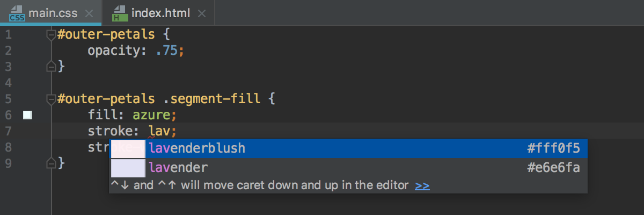The image size is (644, 215).
Task: Click the fold end marker on line 9
Action: pyautogui.click(x=52, y=162)
